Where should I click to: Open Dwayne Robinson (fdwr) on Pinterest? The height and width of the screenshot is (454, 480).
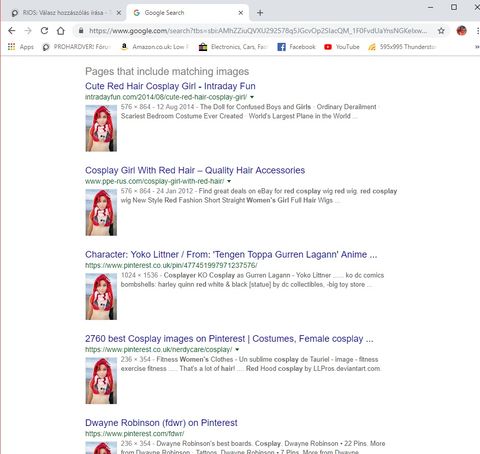tap(161, 423)
